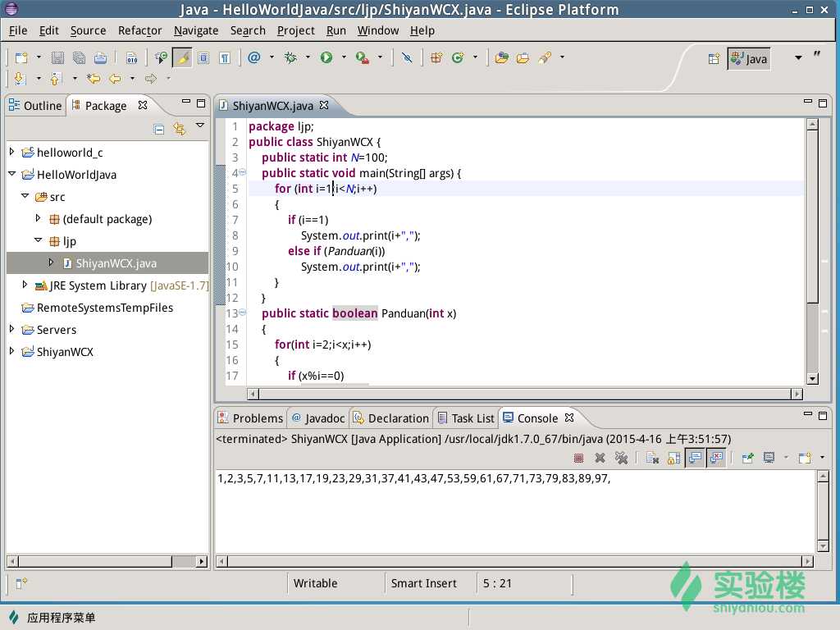Switch to the Problems tab
The image size is (840, 630).
250,418
